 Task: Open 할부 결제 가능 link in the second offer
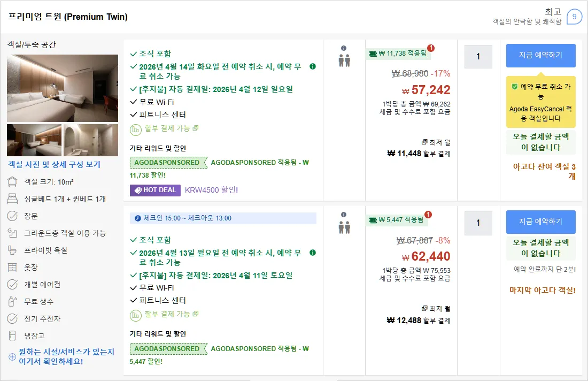click(x=172, y=314)
